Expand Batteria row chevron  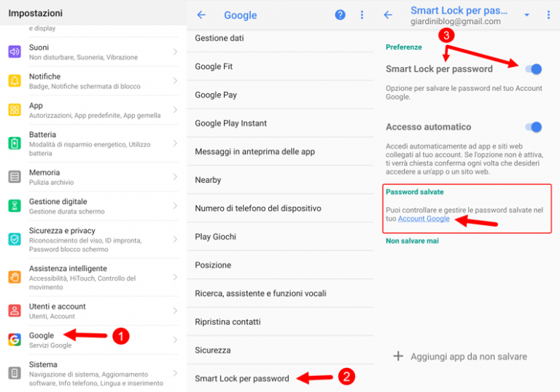pyautogui.click(x=175, y=143)
